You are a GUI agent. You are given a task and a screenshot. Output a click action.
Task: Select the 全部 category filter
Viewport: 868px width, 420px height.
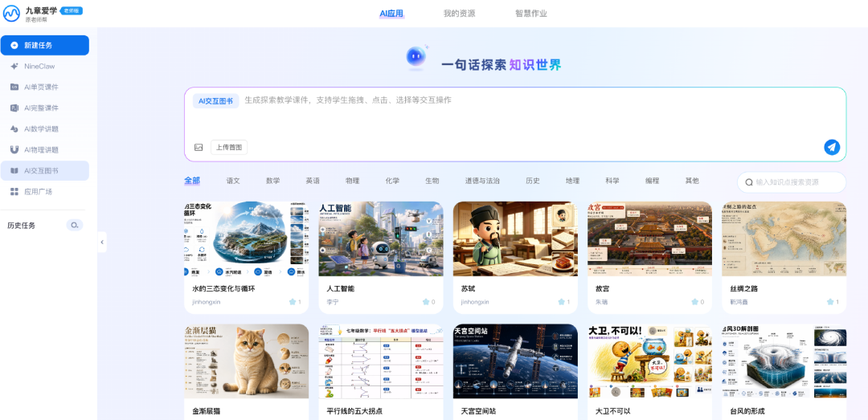pos(192,181)
